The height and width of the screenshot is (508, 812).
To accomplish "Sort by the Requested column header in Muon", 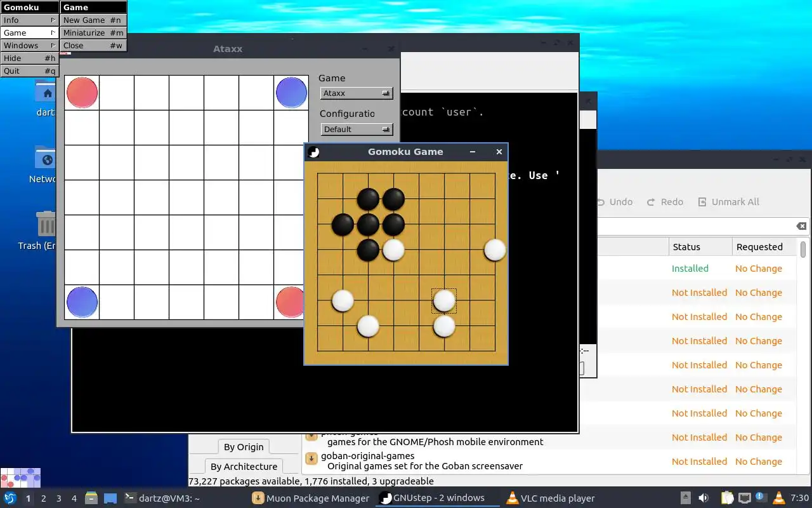I will 763,247.
